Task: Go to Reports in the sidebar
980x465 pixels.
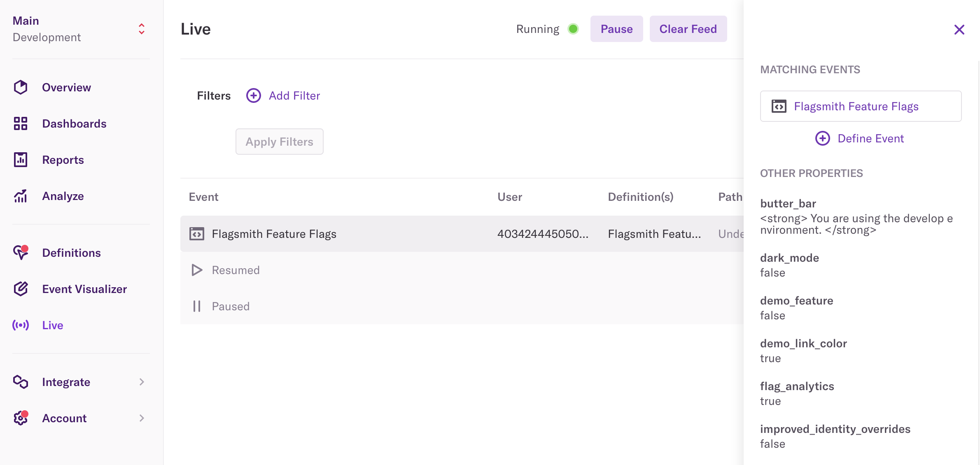Action: (x=63, y=160)
